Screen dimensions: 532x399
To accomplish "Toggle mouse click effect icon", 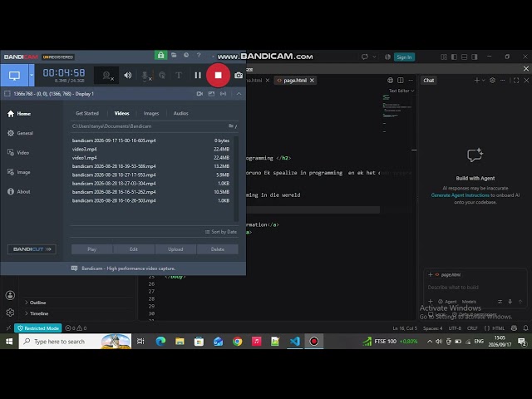I will point(162,76).
